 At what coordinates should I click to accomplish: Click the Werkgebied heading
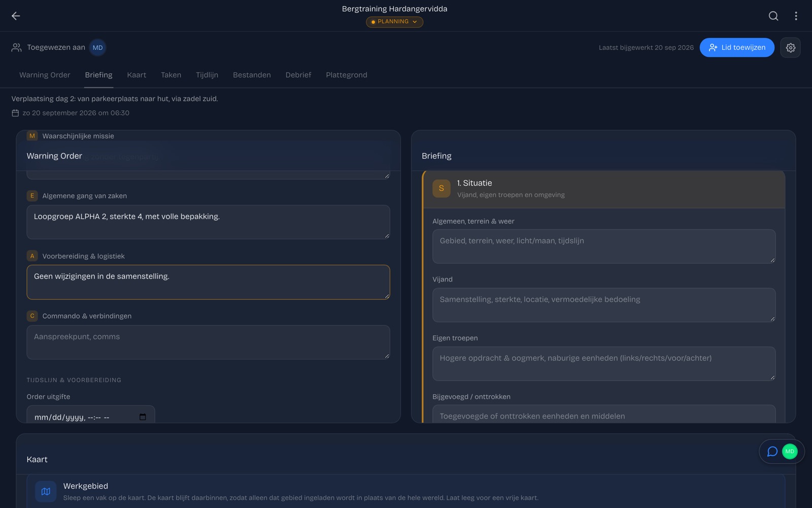[86, 486]
